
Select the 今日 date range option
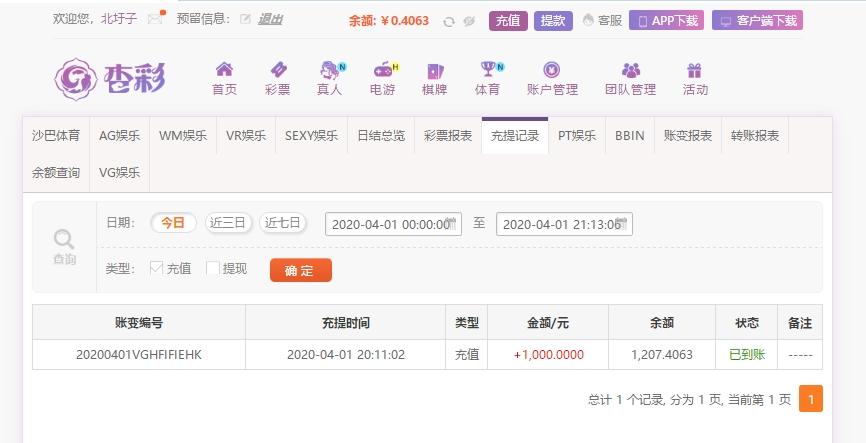tap(173, 223)
